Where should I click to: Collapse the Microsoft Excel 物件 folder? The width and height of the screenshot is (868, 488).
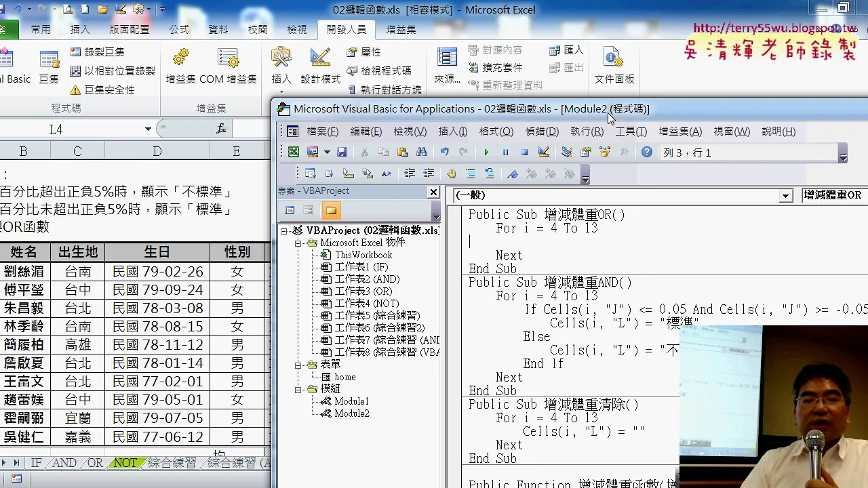pyautogui.click(x=298, y=243)
